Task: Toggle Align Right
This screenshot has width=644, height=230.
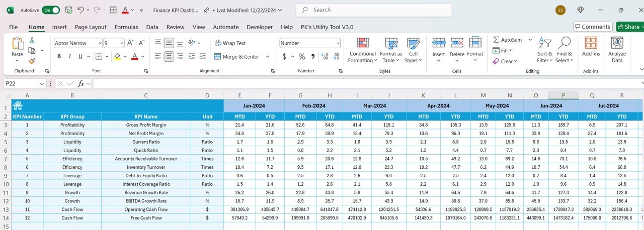Action: pos(180,57)
